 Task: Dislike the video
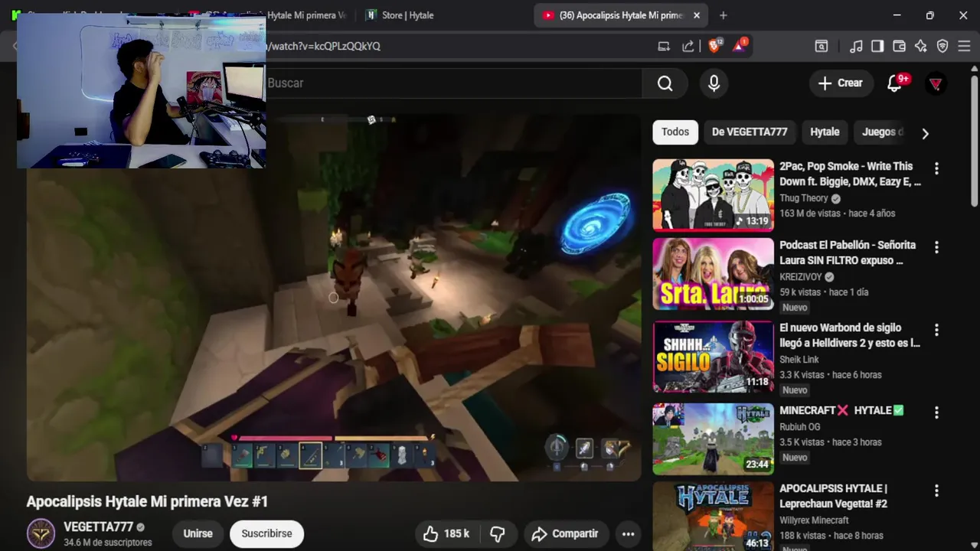click(x=497, y=533)
